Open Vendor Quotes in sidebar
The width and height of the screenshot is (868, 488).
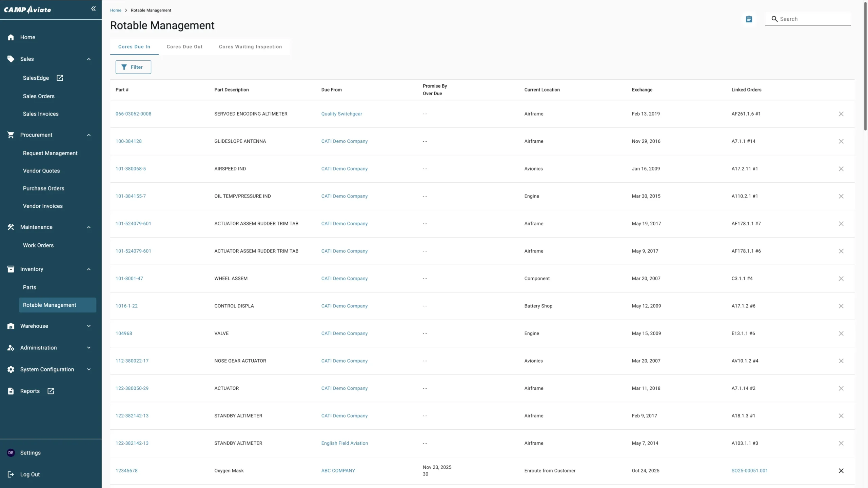pyautogui.click(x=41, y=171)
